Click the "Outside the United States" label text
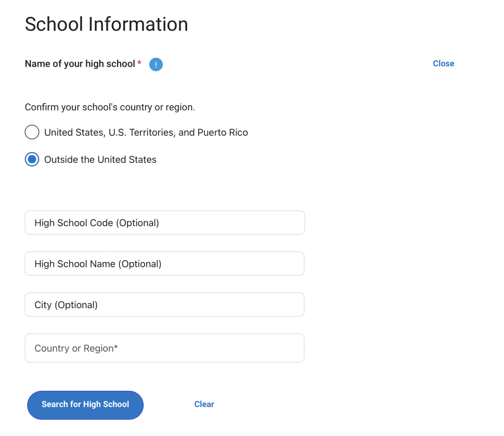Screen dimensions: 504x436 (100, 159)
